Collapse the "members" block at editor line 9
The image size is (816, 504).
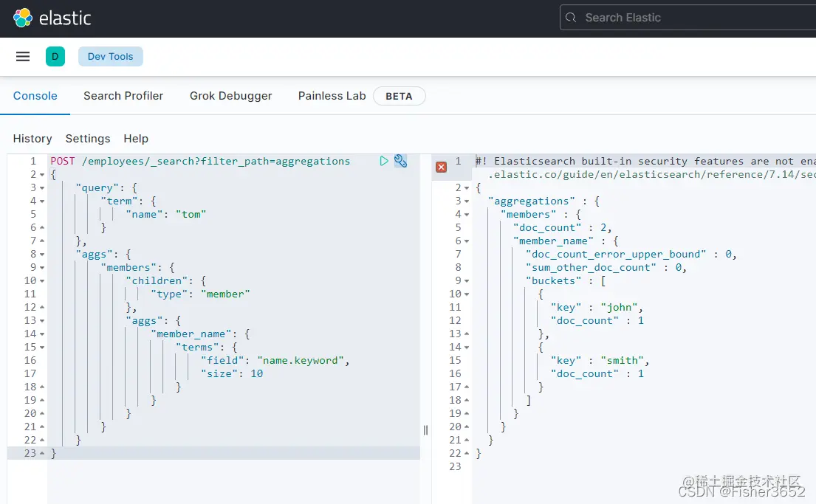(x=42, y=268)
